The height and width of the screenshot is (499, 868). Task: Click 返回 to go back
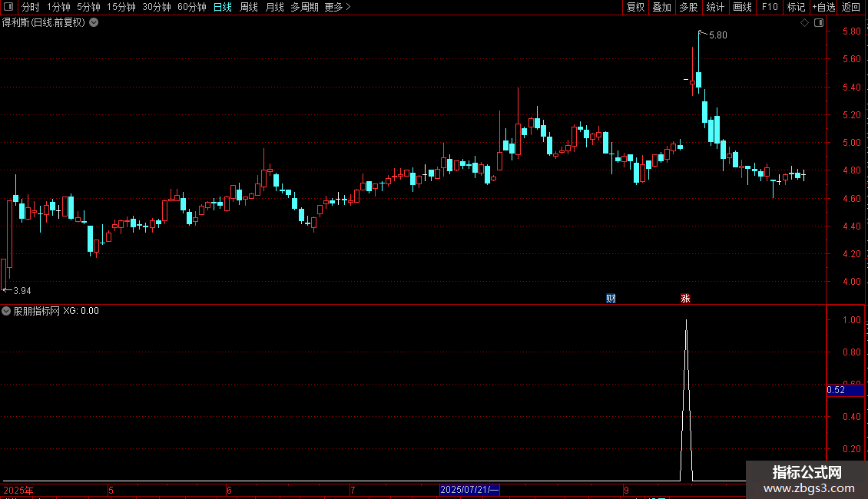851,7
